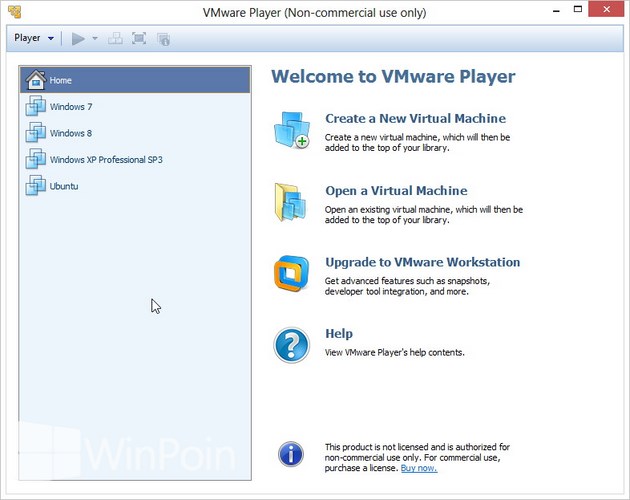Click the 'View VMware Player's help contents.' text

395,352
